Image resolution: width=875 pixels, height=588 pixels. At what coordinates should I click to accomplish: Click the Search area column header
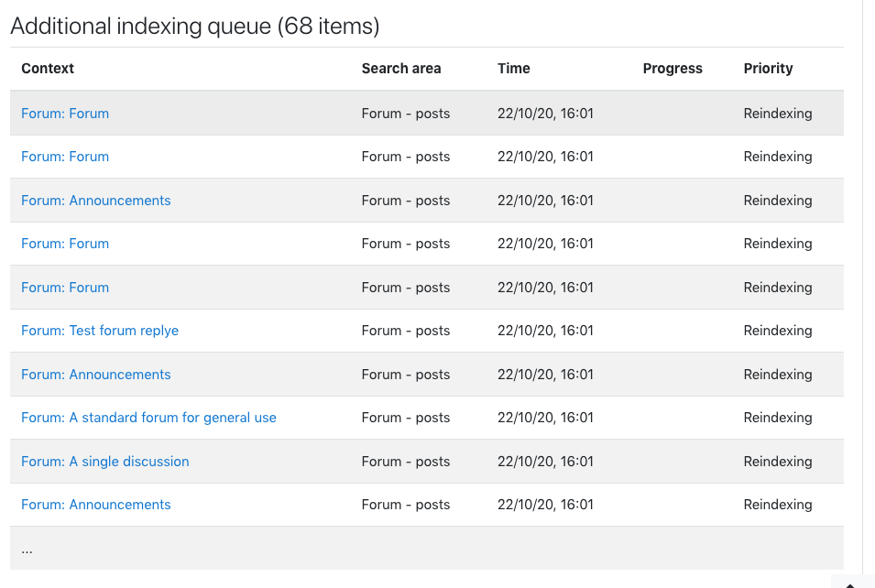(x=401, y=69)
